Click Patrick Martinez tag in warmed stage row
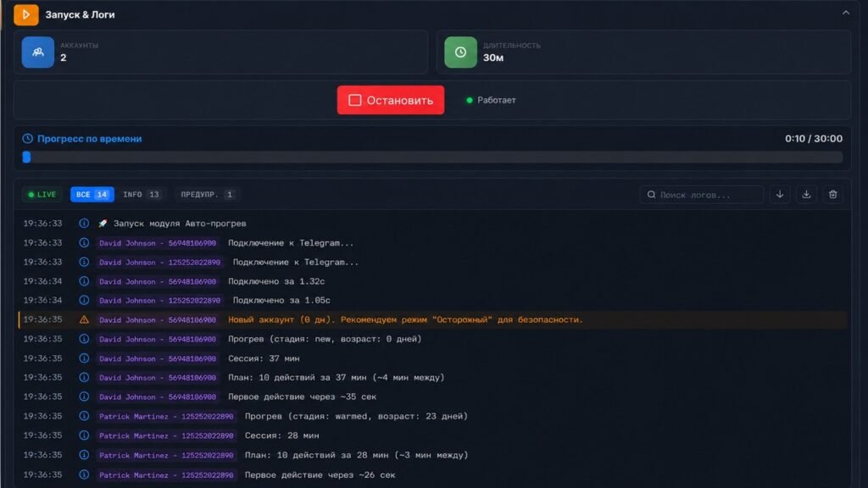868x488 pixels. [x=166, y=416]
